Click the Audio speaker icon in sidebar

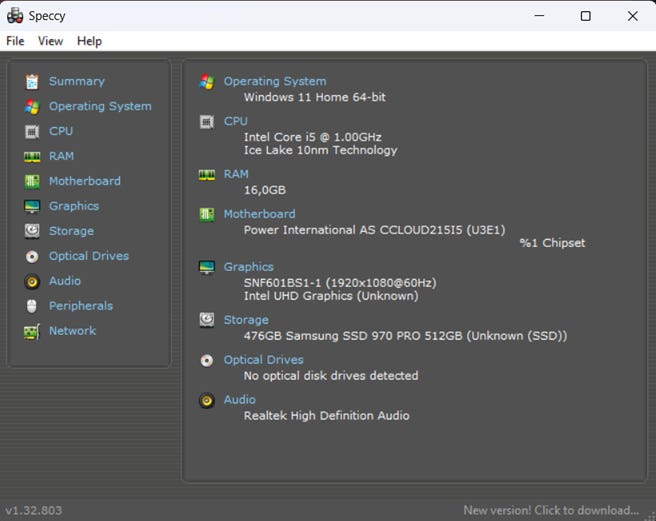32,281
